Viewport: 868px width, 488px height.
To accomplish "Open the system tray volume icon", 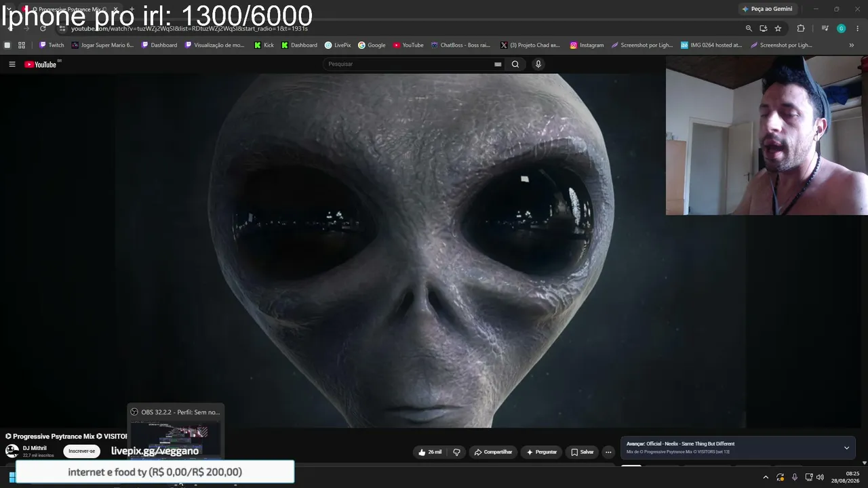I will coord(820,477).
